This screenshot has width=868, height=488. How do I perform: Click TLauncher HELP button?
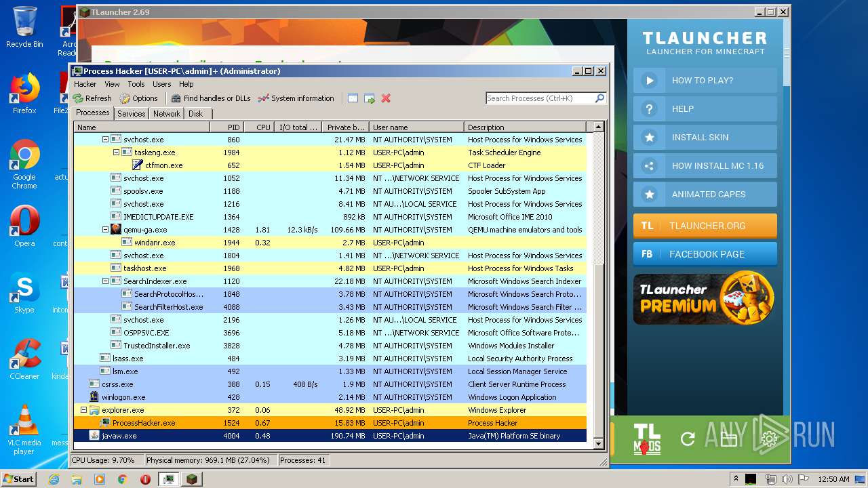coord(705,108)
